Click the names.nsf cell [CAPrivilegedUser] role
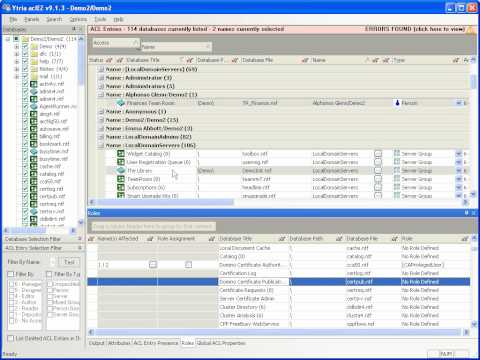Image resolution: width=480 pixels, height=360 pixels. click(423, 265)
